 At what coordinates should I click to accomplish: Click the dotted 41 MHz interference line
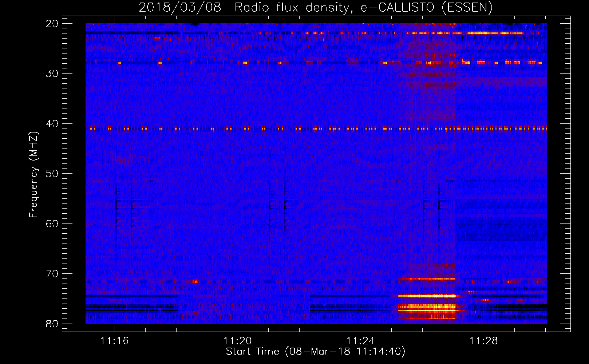click(x=316, y=128)
